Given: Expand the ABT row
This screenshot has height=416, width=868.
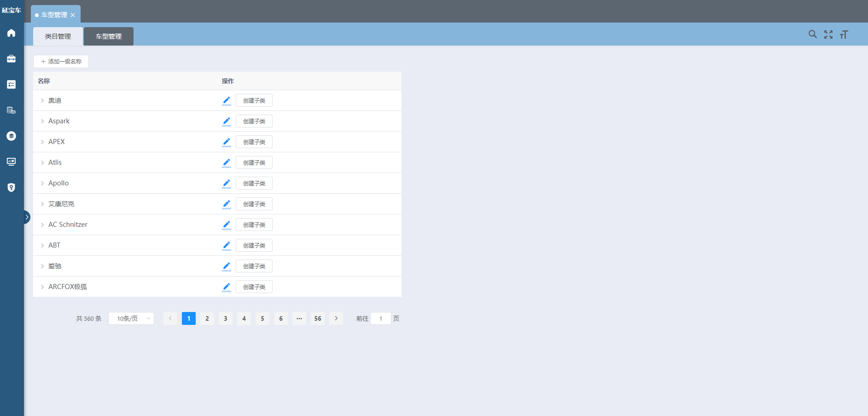Looking at the screenshot, I should pos(42,245).
